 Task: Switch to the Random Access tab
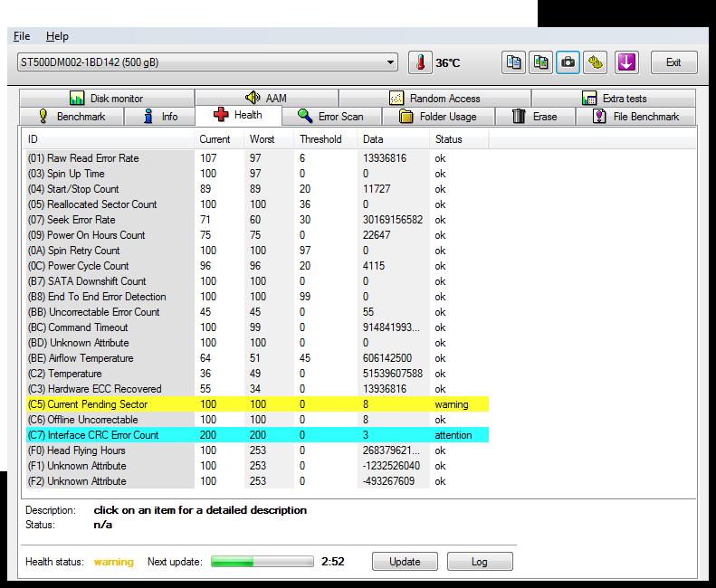[x=434, y=99]
